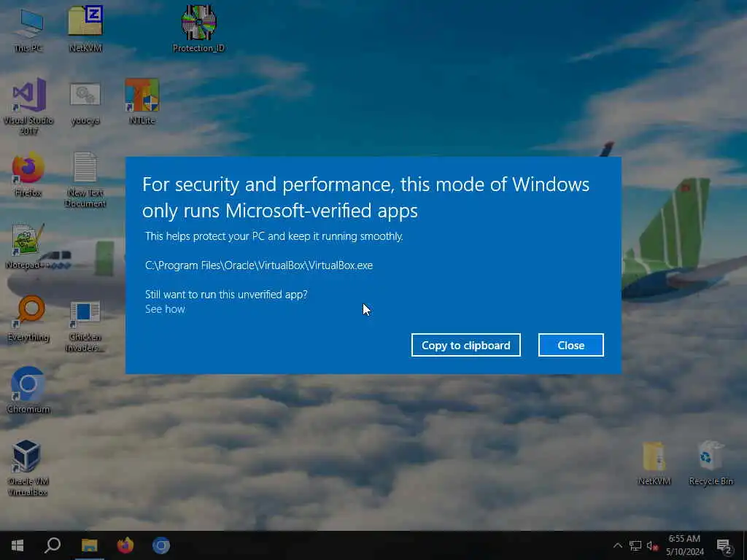This screenshot has width=747, height=560.
Task: Open Chicken Invaders desktop shortcut
Action: pos(85,326)
